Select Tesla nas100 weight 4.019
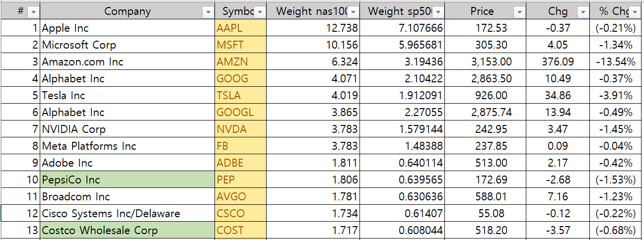The width and height of the screenshot is (644, 240). 313,96
